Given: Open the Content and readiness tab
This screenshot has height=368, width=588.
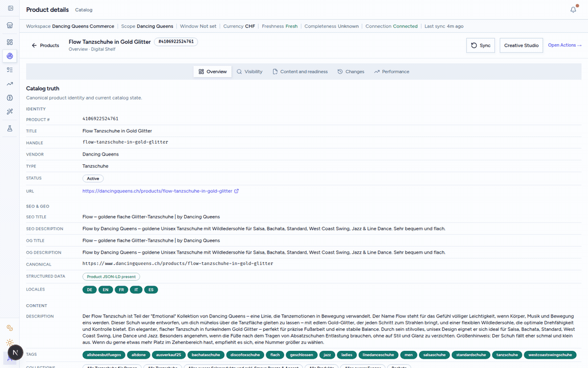Looking at the screenshot, I should (x=300, y=72).
